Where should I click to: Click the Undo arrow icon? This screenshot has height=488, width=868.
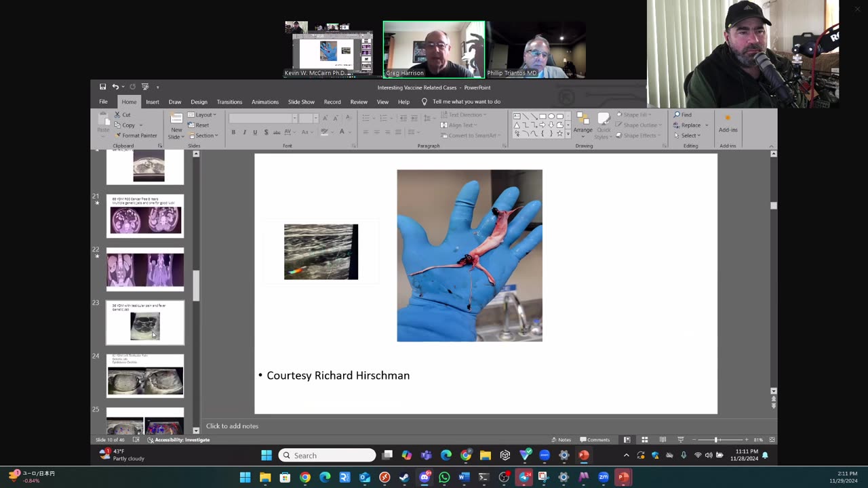point(115,87)
